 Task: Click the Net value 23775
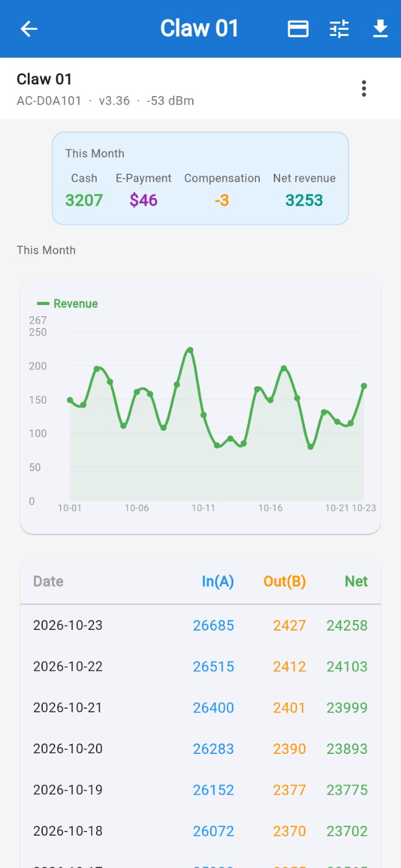tap(347, 790)
